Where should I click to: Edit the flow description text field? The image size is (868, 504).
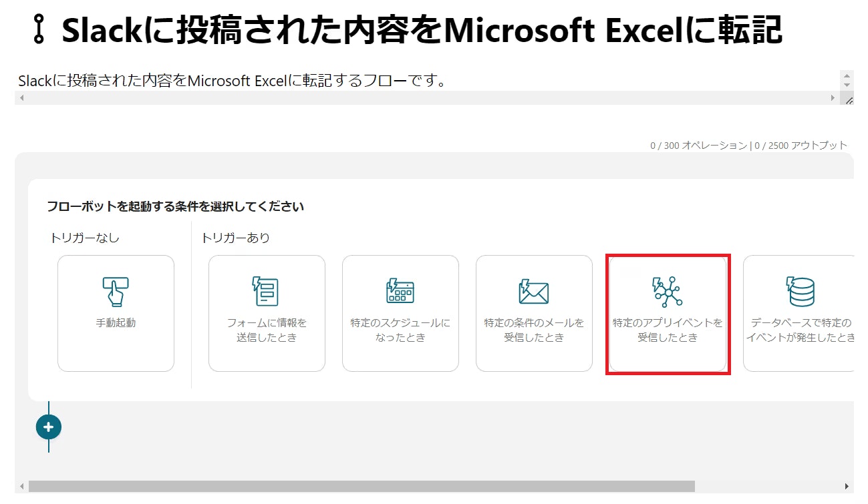click(428, 81)
